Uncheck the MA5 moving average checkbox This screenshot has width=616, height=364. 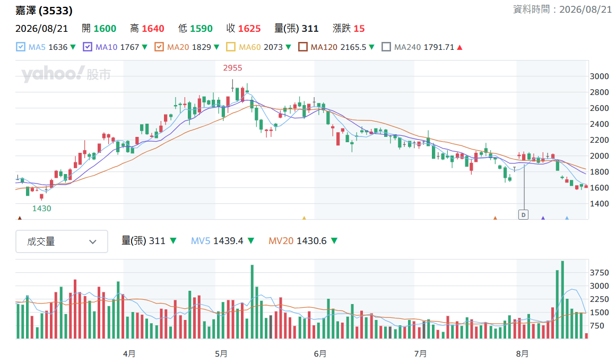click(21, 47)
